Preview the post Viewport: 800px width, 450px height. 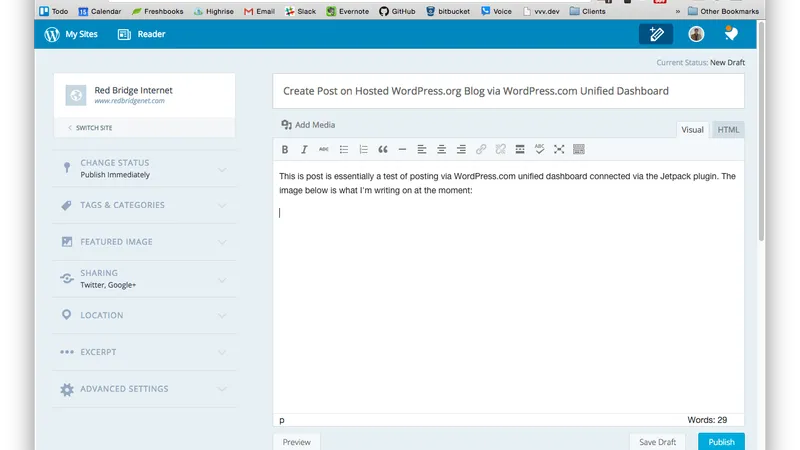tap(296, 442)
